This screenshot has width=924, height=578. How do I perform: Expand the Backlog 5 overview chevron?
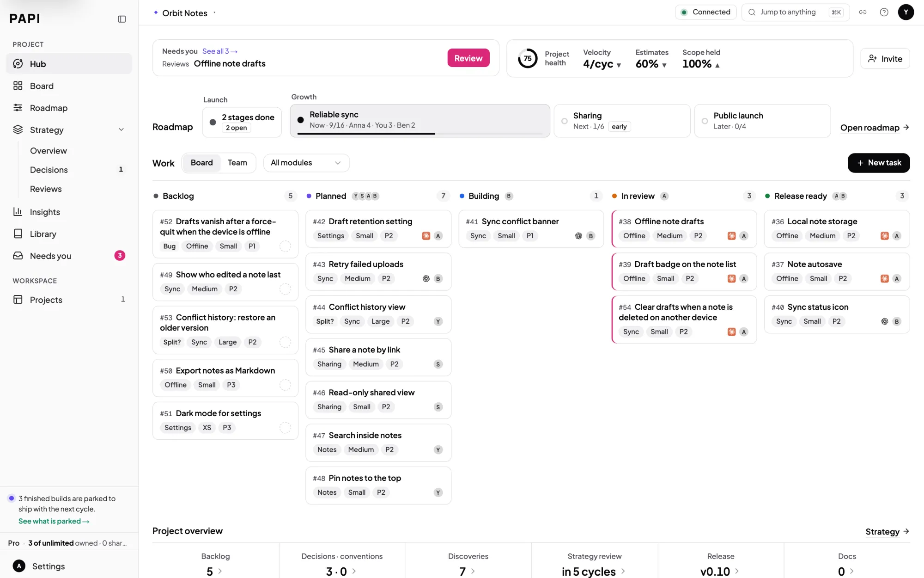220,572
